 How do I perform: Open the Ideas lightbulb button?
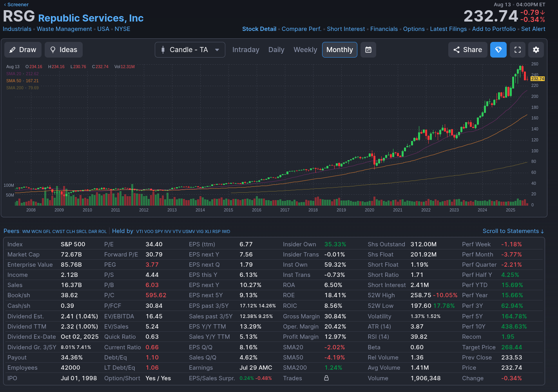[x=63, y=50]
